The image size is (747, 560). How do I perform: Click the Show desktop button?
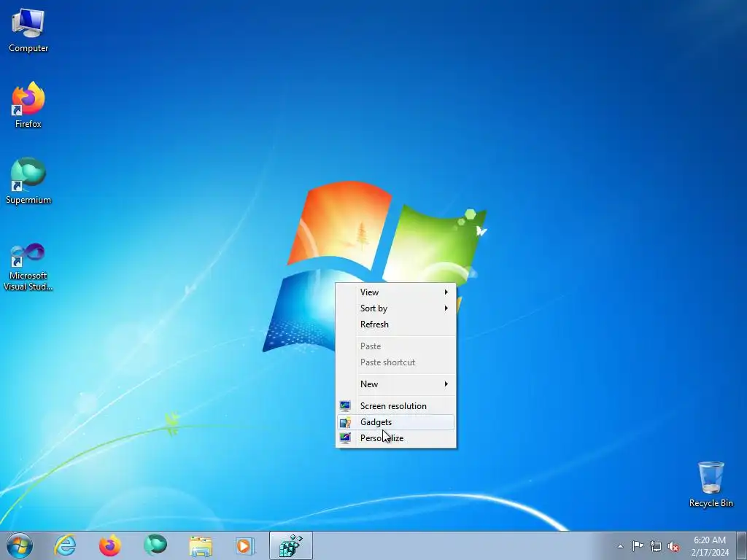click(741, 545)
